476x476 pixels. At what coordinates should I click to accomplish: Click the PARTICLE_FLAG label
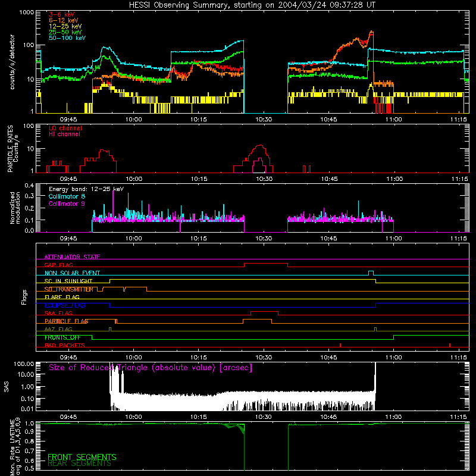coord(67,321)
